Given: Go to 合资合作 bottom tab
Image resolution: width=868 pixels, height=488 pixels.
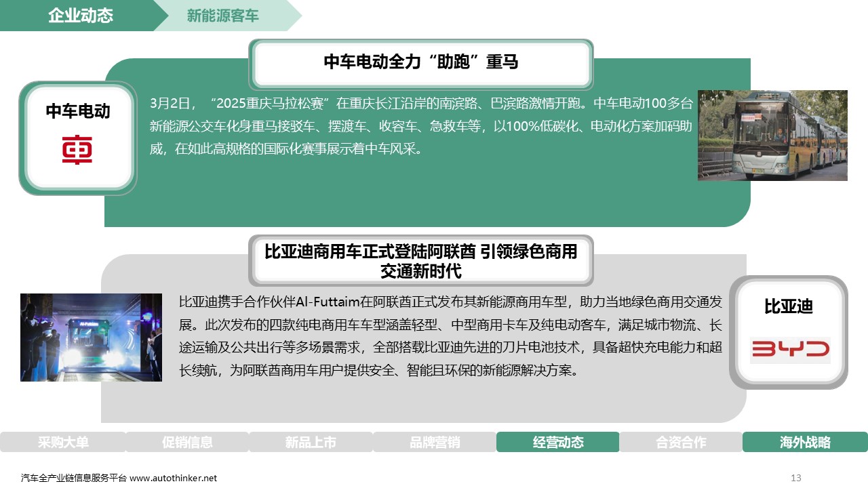Looking at the screenshot, I should (x=681, y=443).
